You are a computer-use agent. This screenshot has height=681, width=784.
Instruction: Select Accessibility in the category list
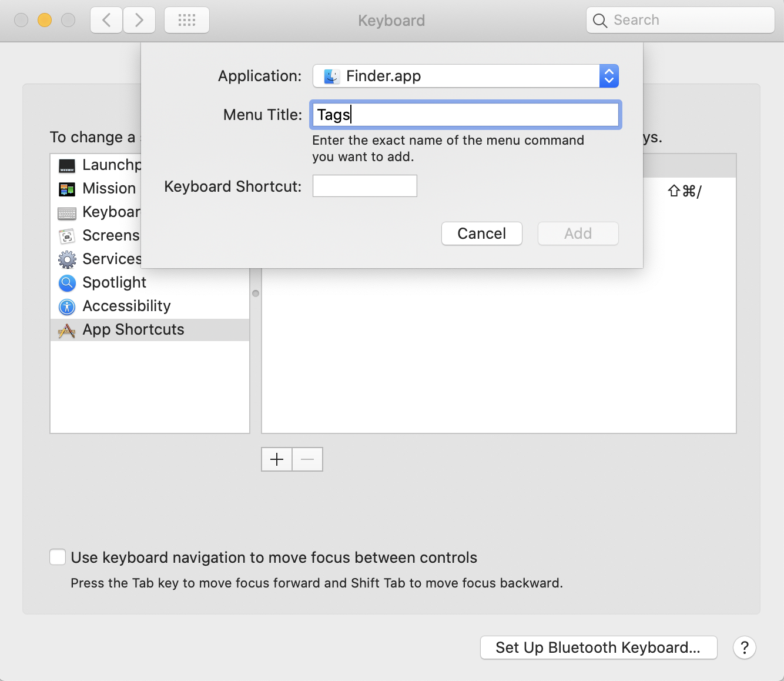[x=150, y=306]
